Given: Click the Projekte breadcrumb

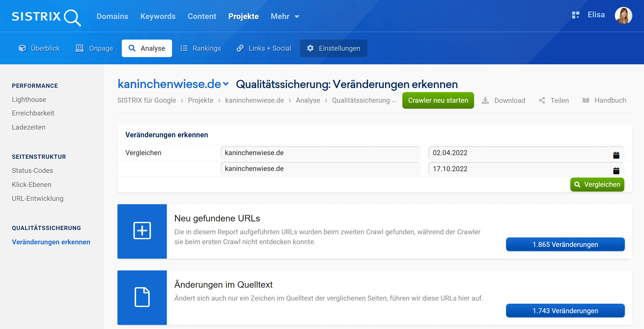Looking at the screenshot, I should 200,100.
